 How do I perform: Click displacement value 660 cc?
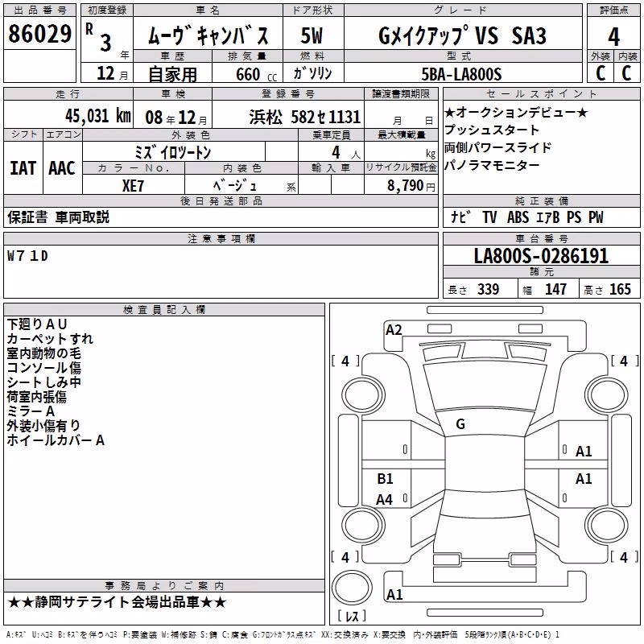tap(256, 74)
